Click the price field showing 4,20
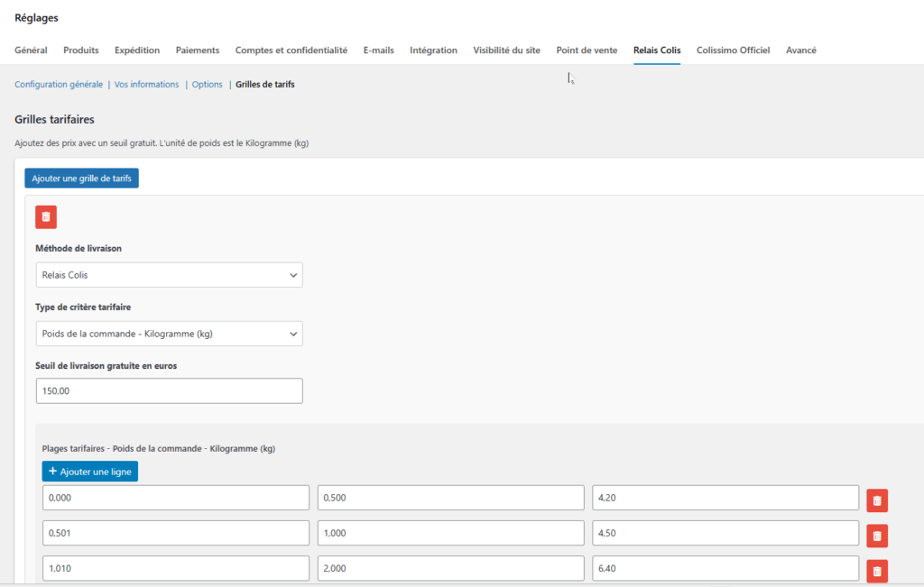This screenshot has height=587, width=924. pyautogui.click(x=725, y=498)
